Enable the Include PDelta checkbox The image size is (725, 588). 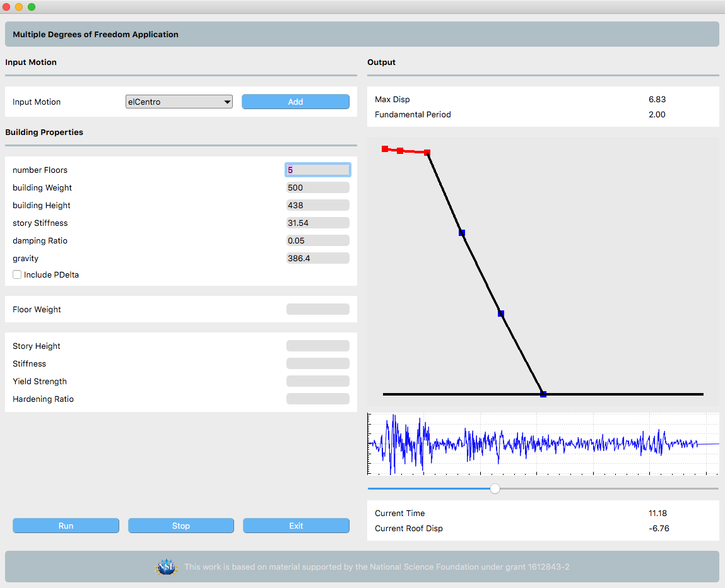click(17, 274)
